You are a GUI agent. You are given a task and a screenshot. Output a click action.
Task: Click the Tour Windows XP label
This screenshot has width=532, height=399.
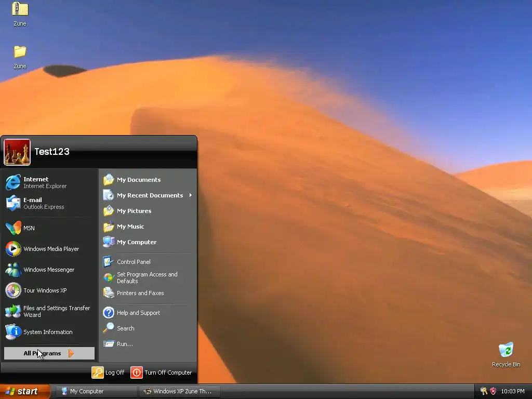pos(45,290)
